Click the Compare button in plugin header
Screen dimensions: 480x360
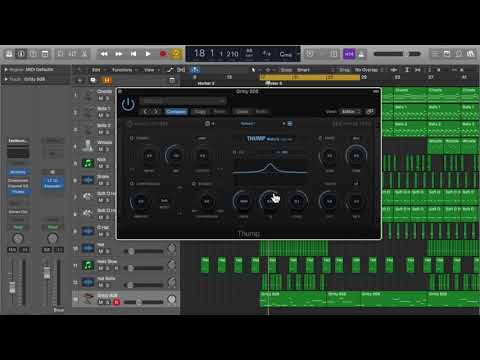(176, 111)
